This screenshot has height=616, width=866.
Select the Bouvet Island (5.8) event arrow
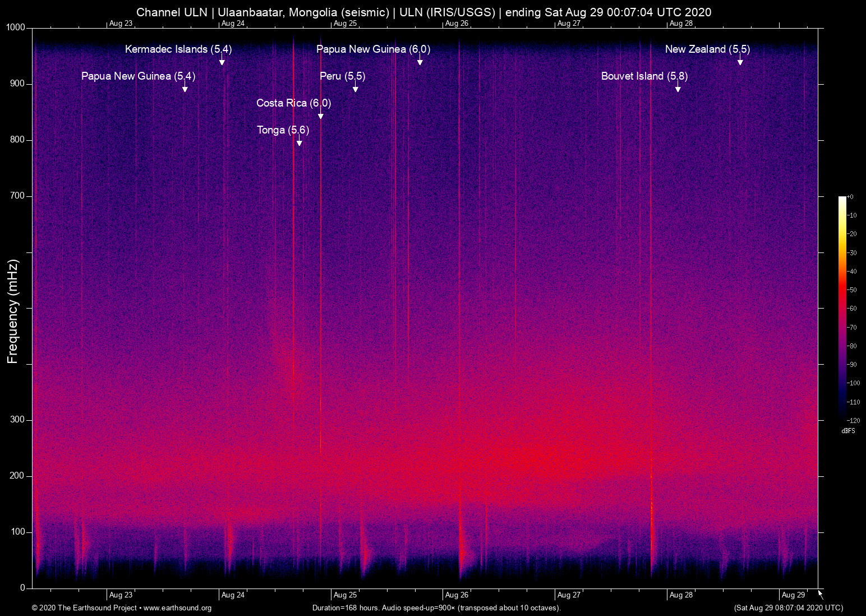678,89
